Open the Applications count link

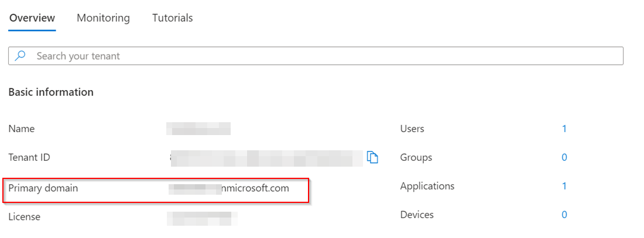564,186
